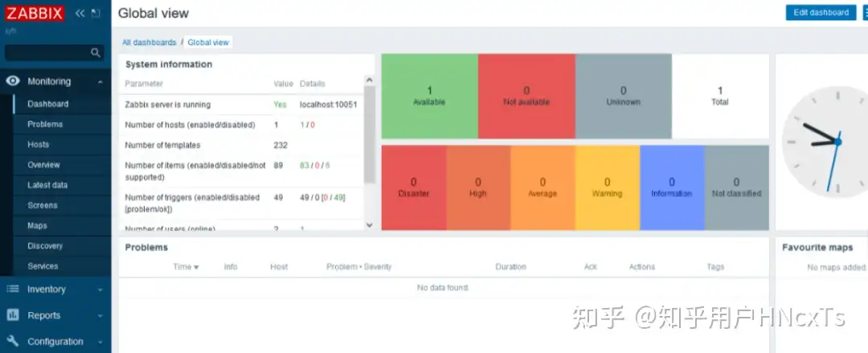This screenshot has width=868, height=353.
Task: Click the Monitoring eye icon
Action: 13,81
